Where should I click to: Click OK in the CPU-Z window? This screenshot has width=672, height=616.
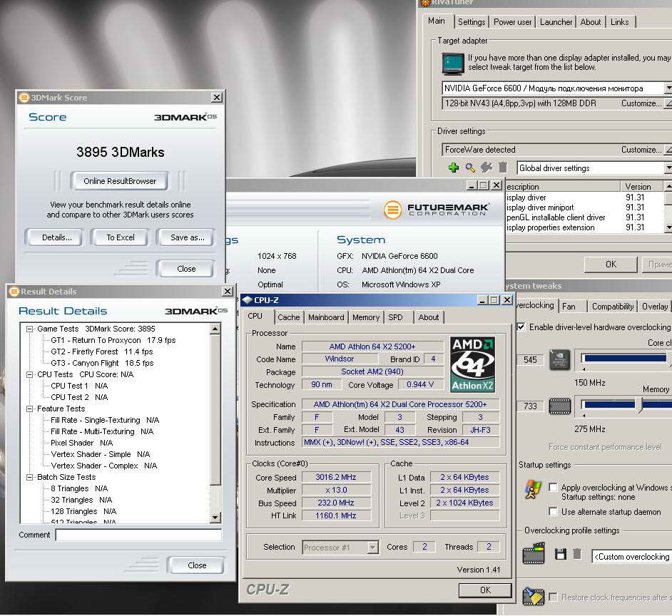coord(485,590)
